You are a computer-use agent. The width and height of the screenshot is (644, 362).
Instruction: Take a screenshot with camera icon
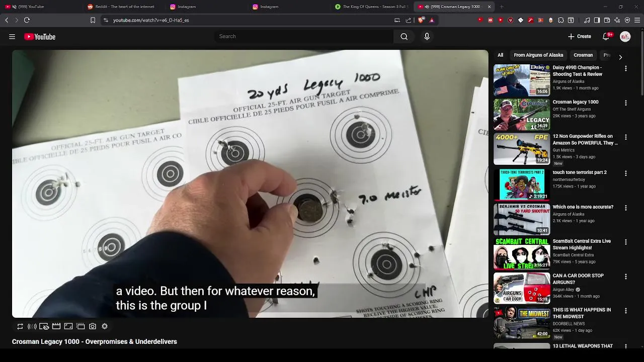coord(93,326)
